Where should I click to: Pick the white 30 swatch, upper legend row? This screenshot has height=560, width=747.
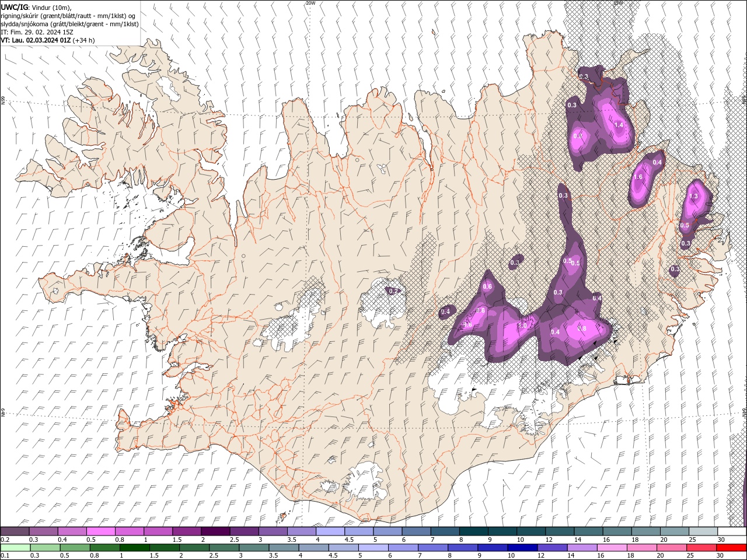pyautogui.click(x=731, y=531)
